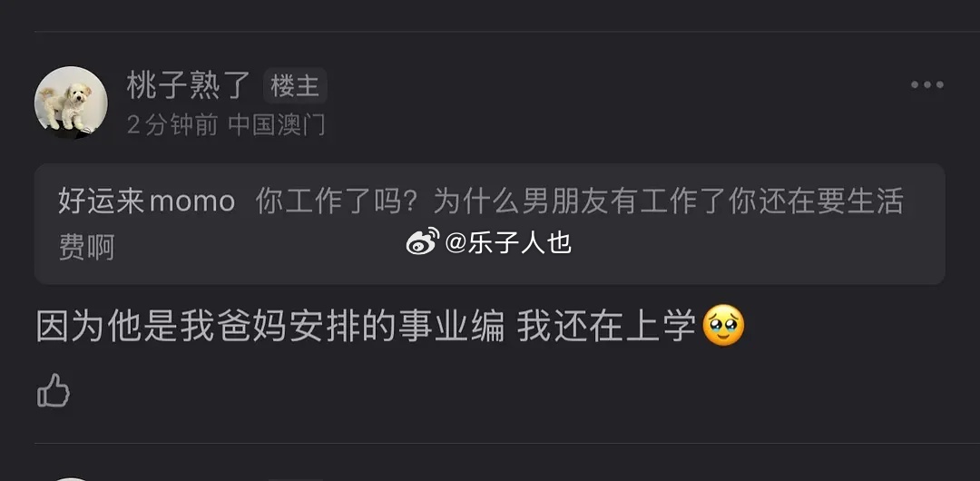980x481 pixels.
Task: Tap the 中国澳门 location label
Action: 277,125
